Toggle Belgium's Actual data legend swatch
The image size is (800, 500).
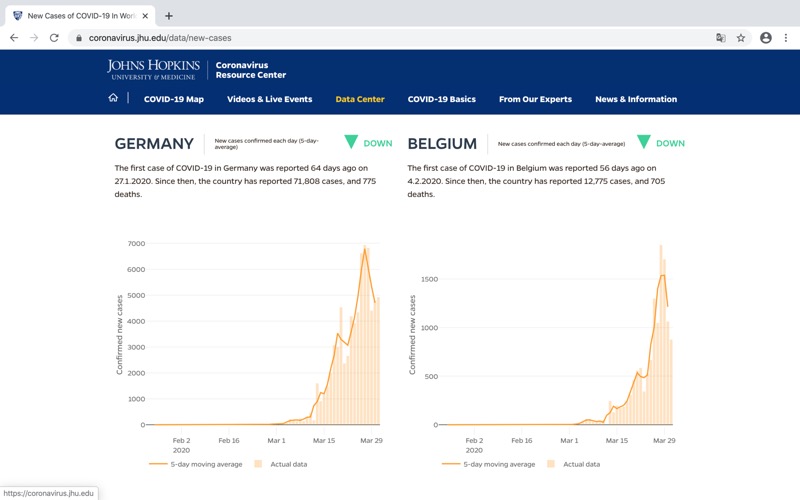552,464
